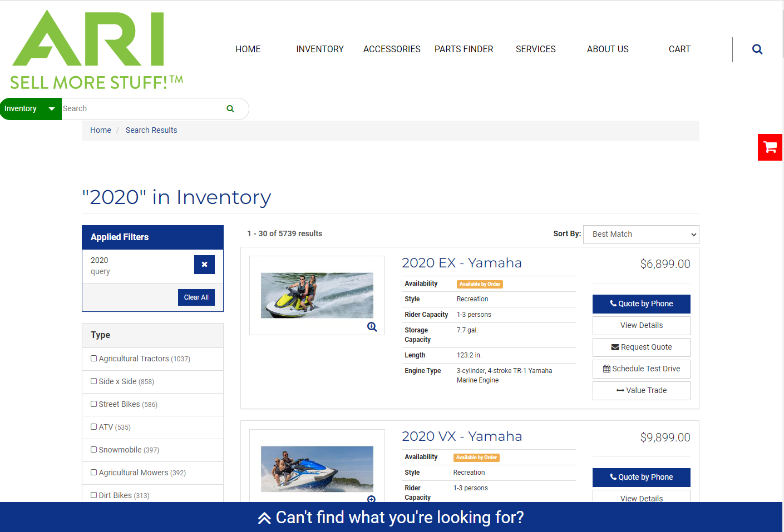Screen dimensions: 784x532
Task: Go to the HOME menu
Action: (248, 49)
